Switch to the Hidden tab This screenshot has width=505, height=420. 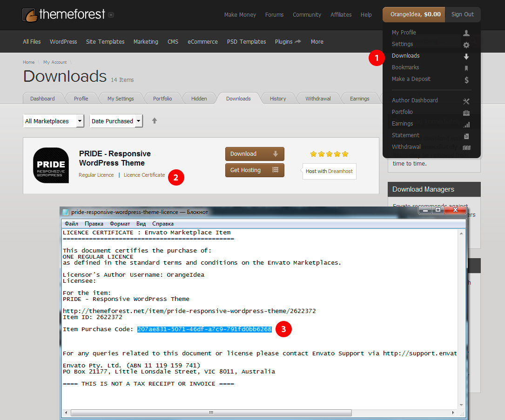[x=199, y=99]
